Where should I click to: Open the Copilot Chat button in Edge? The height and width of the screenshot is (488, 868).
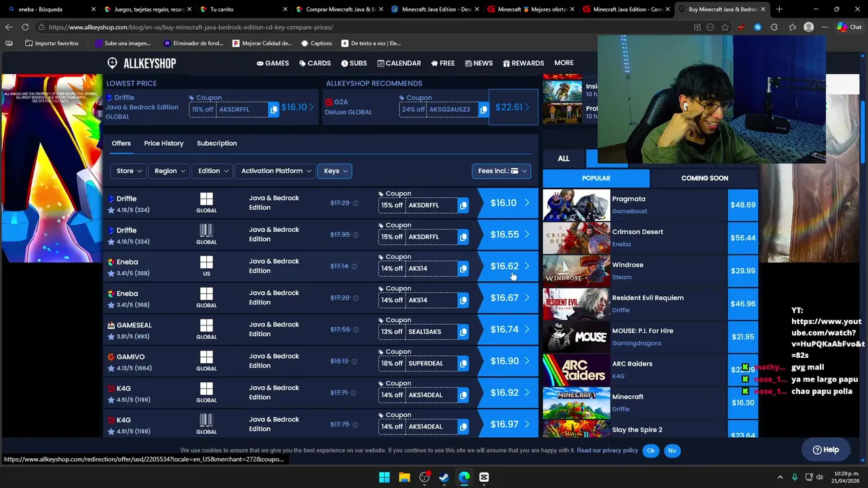pyautogui.click(x=849, y=27)
